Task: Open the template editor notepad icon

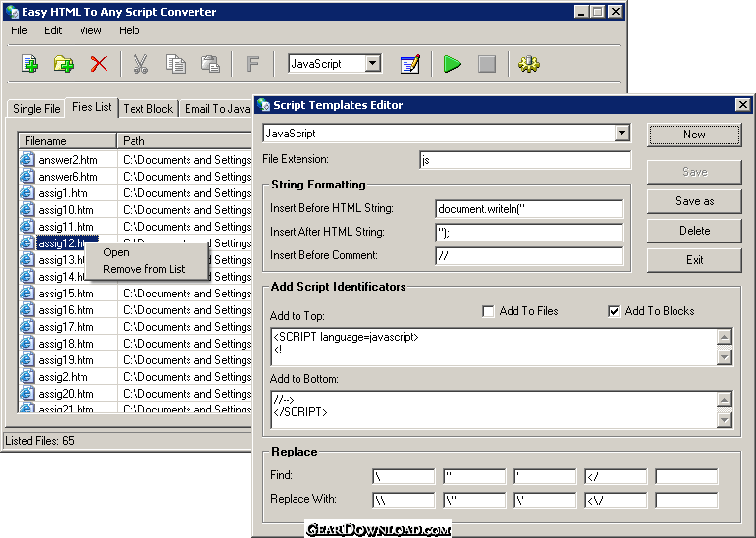Action: coord(409,64)
